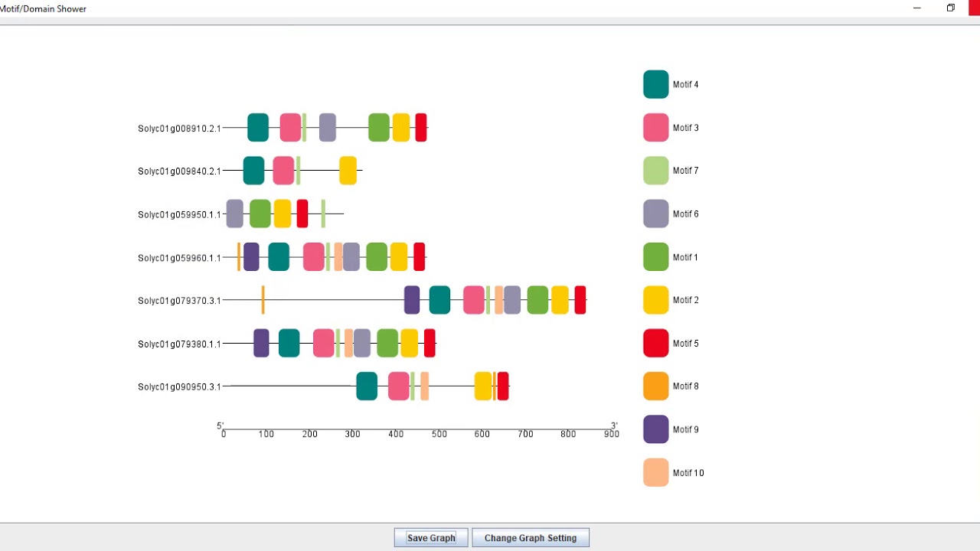
Task: Select the Motif 10 legend swatch
Action: [656, 473]
